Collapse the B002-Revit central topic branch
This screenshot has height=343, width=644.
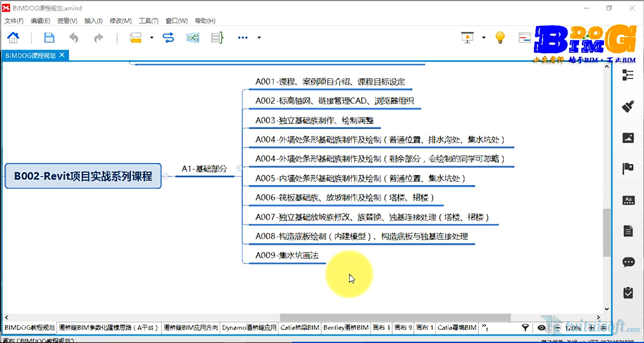166,176
